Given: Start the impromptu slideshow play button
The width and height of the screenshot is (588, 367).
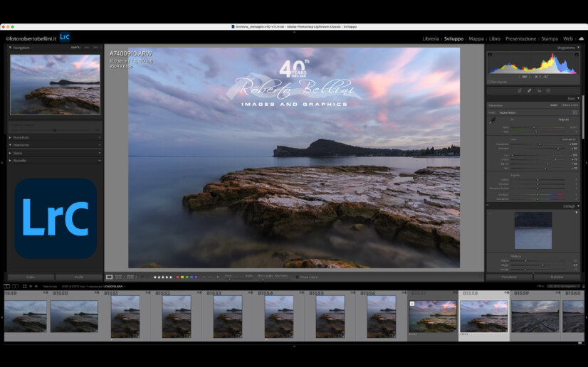Looking at the screenshot, I should point(219,277).
